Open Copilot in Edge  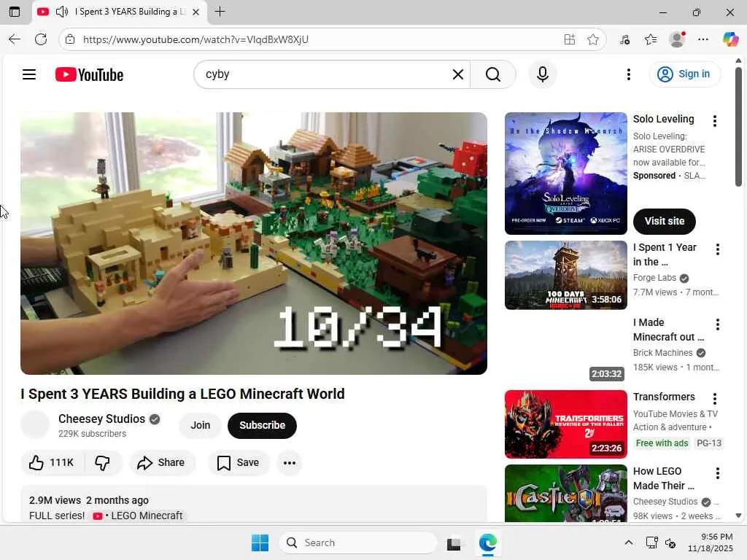[730, 39]
